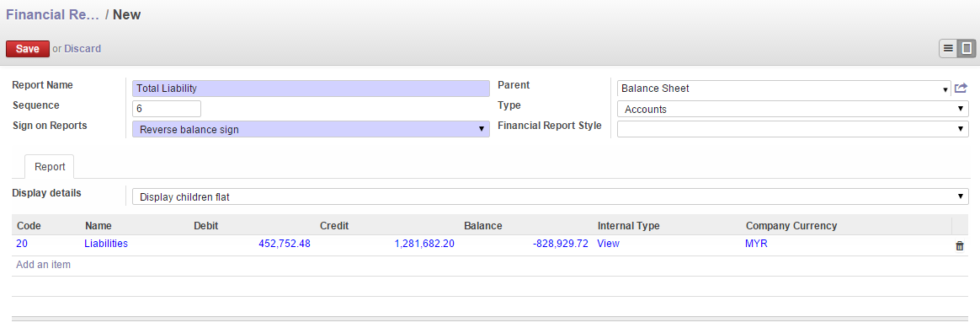Select the MYR currency cell
This screenshot has height=328, width=980.
[756, 245]
